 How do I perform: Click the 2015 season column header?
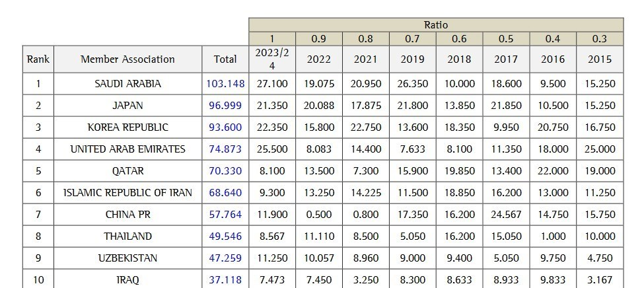[x=600, y=59]
